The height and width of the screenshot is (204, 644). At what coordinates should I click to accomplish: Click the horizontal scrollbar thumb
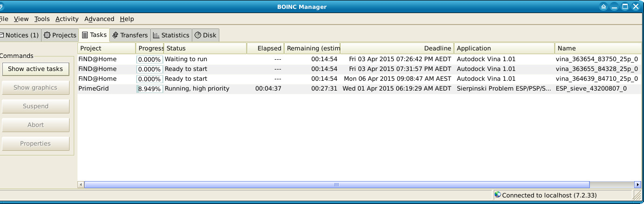click(337, 185)
